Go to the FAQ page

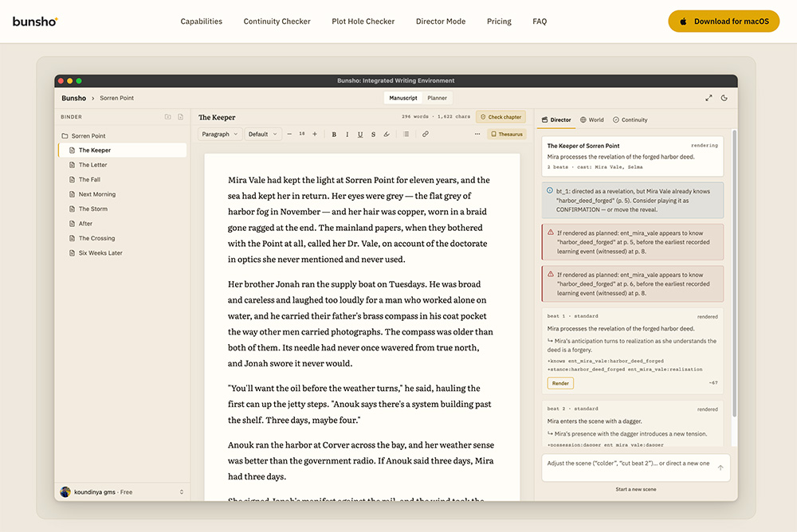[x=540, y=22]
